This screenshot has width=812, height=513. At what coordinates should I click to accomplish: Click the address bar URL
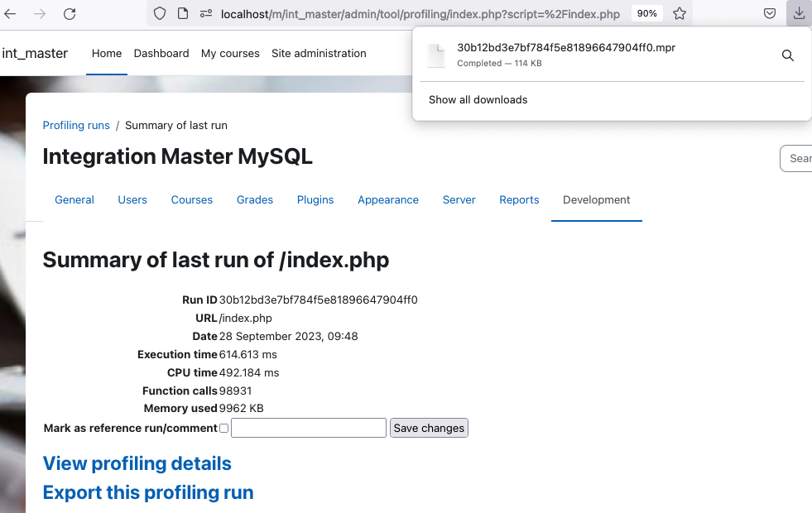[420, 14]
